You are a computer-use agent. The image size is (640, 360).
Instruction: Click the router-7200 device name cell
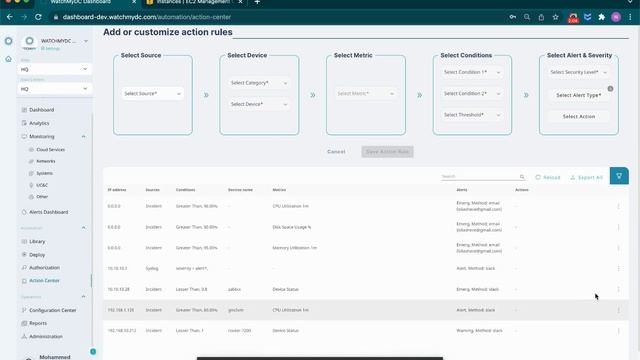click(x=240, y=331)
